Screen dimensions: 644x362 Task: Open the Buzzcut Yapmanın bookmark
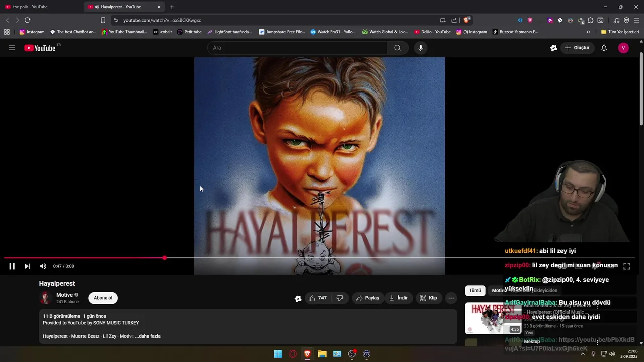[x=515, y=32]
